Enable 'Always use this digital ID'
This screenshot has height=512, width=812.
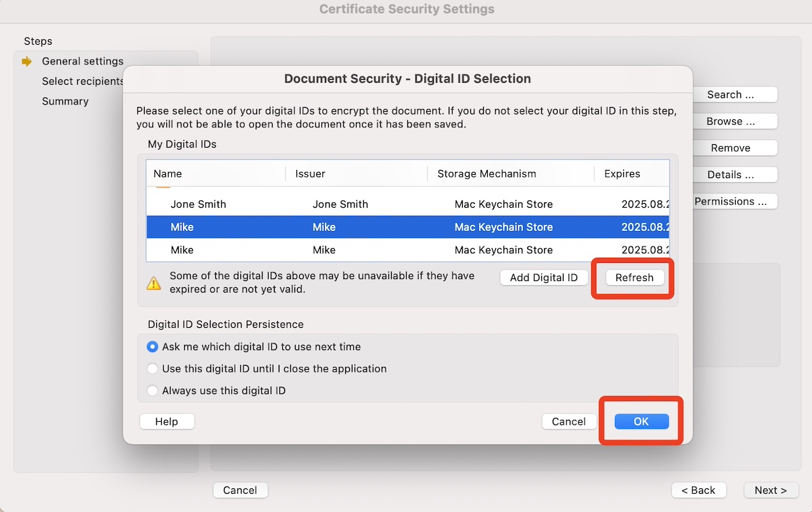coord(152,390)
